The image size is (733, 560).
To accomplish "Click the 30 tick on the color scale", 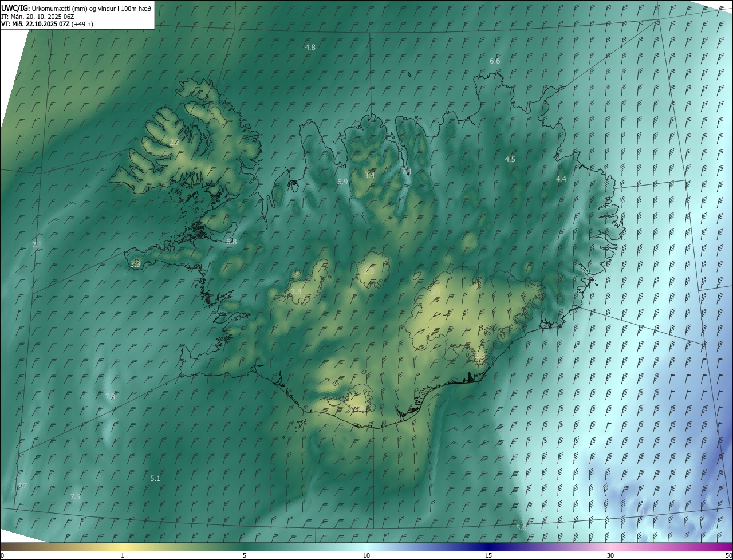I will click(x=610, y=556).
